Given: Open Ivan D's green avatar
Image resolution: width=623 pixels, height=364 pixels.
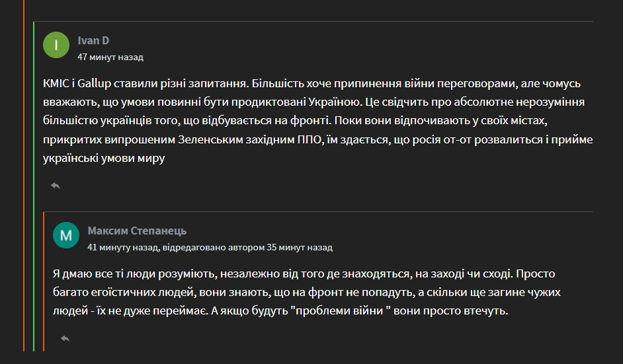Looking at the screenshot, I should coord(56,45).
